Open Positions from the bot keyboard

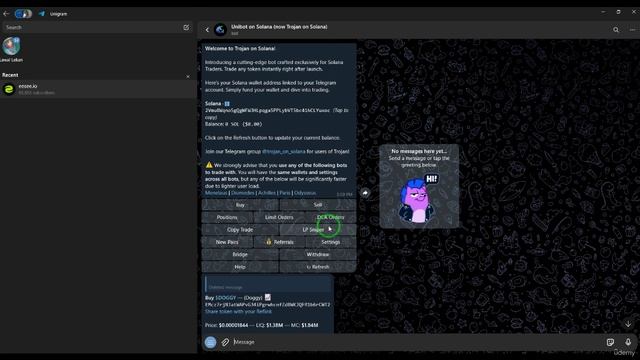point(227,217)
